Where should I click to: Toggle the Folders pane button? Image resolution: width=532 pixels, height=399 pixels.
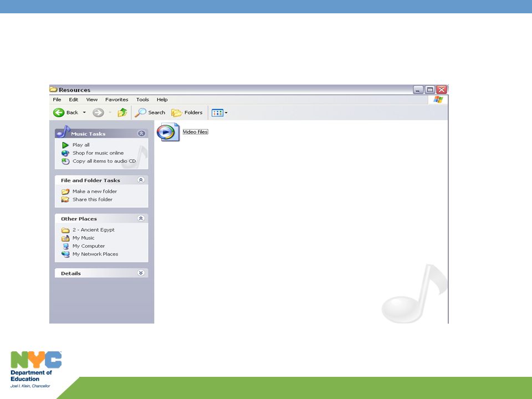[x=187, y=112]
